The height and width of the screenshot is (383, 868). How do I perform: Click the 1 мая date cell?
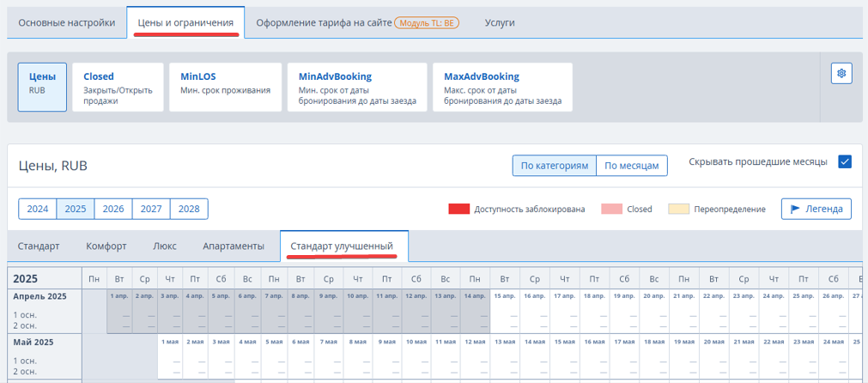click(171, 356)
